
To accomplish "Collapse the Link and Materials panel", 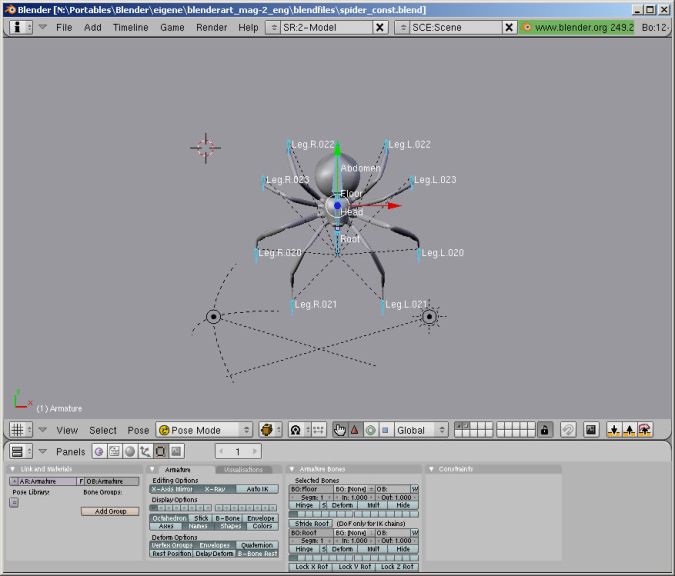I will 12,469.
